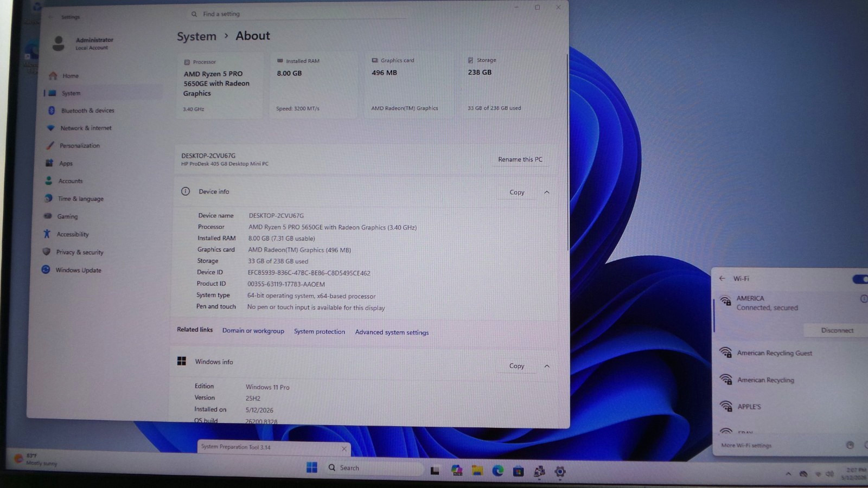
Task: Click the Processor info card
Action: point(219,85)
